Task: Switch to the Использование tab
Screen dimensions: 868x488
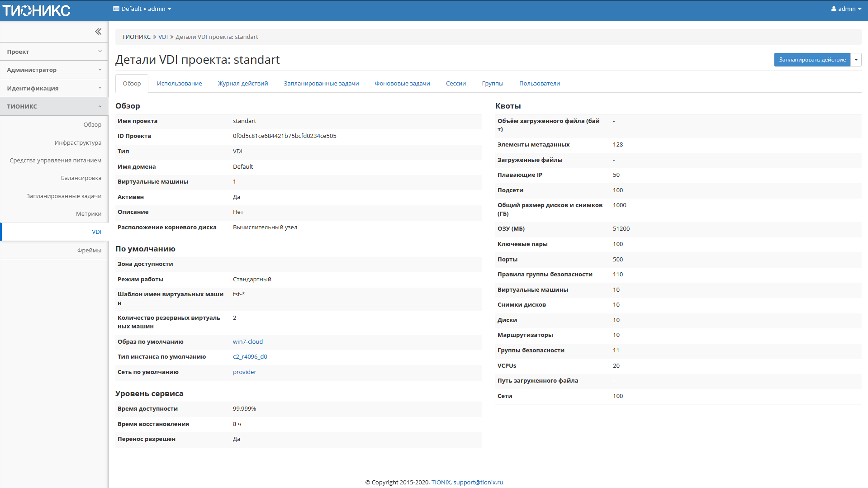Action: click(x=179, y=83)
